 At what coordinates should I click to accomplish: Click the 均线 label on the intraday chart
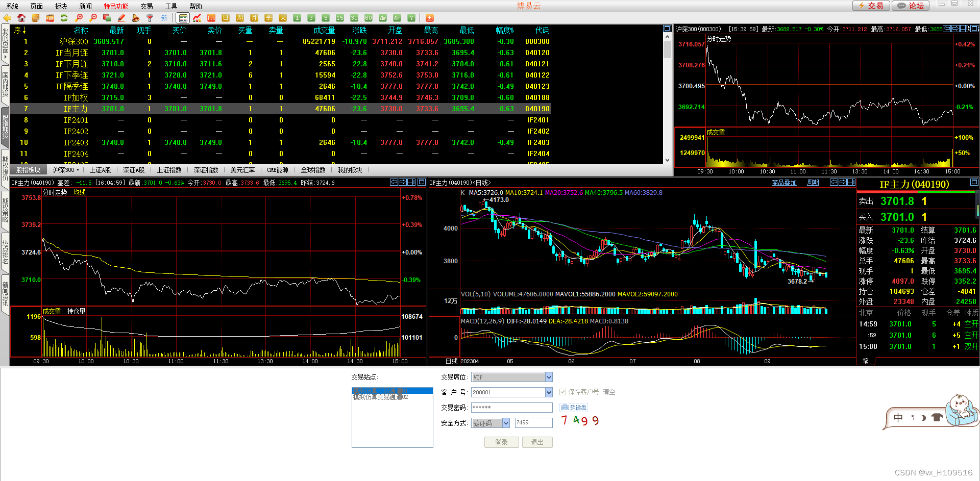79,192
